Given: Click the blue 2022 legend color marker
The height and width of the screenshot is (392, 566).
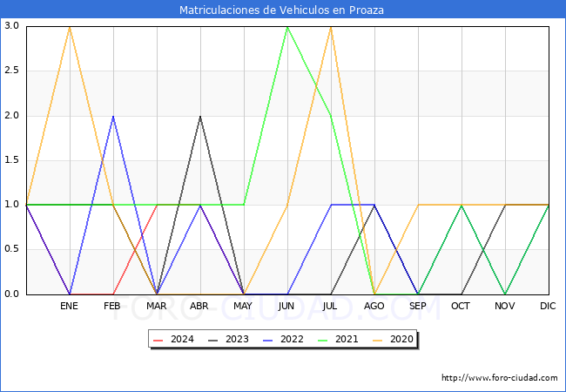Looking at the screenshot, I should [x=268, y=340].
